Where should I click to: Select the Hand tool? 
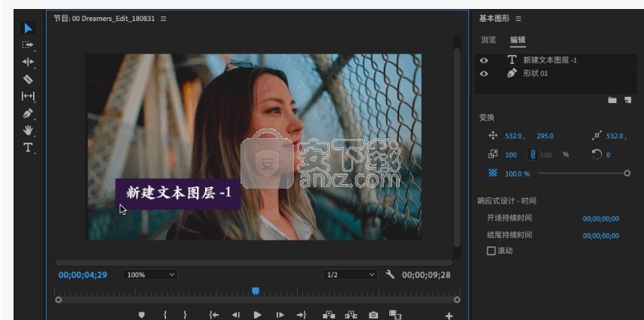(x=28, y=131)
